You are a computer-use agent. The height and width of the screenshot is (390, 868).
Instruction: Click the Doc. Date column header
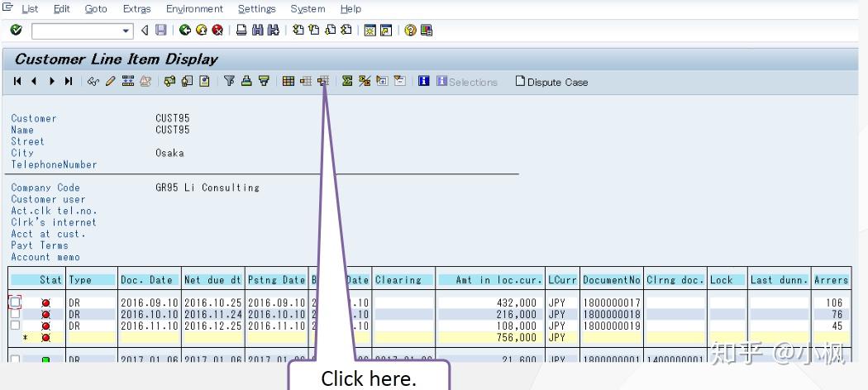coord(150,280)
